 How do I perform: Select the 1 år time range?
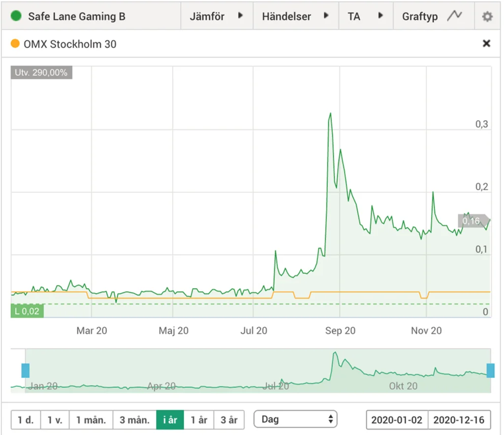[x=199, y=420]
